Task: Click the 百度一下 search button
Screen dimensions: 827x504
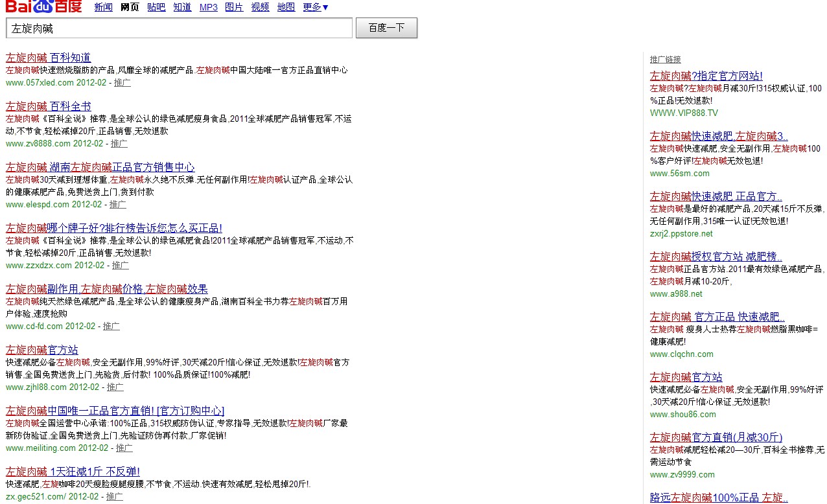Action: click(x=386, y=28)
